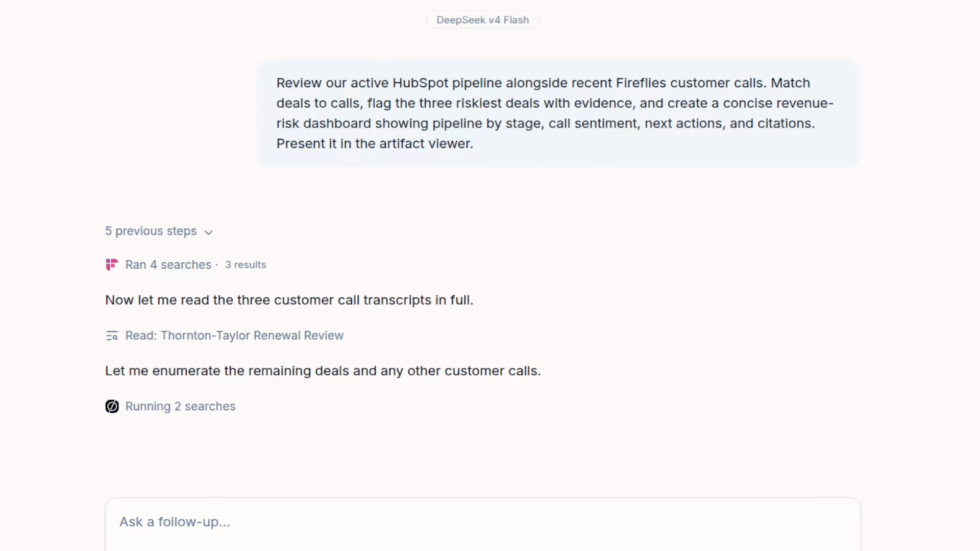This screenshot has height=551, width=980.
Task: Open 'Read: Thornton-Taylor Renewal Review' step
Action: [x=234, y=336]
